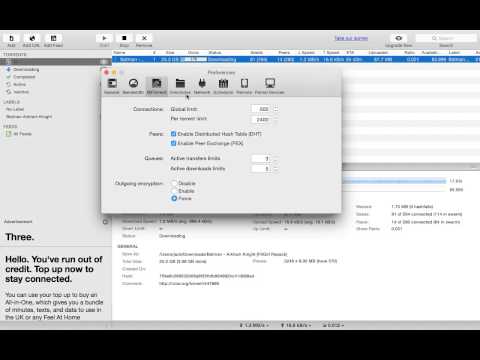Select Enable for outgoing encryption

click(x=174, y=191)
